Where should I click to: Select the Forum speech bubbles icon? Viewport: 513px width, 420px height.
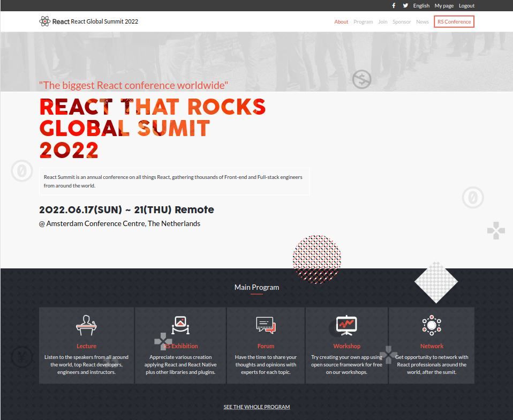266,325
